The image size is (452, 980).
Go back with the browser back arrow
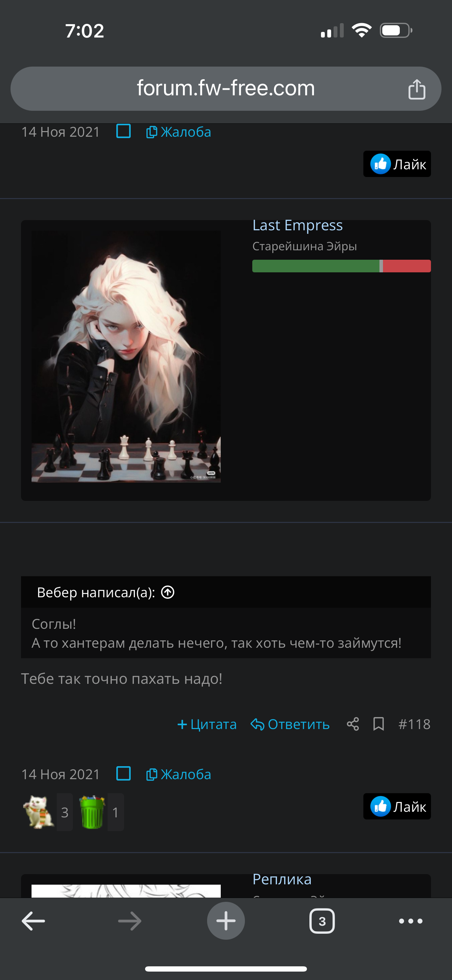34,921
